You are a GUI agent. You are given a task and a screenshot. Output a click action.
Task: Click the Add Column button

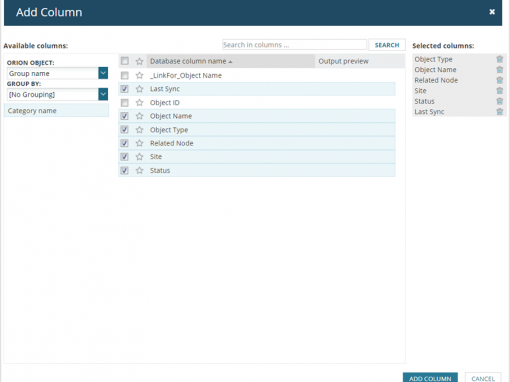pyautogui.click(x=430, y=378)
